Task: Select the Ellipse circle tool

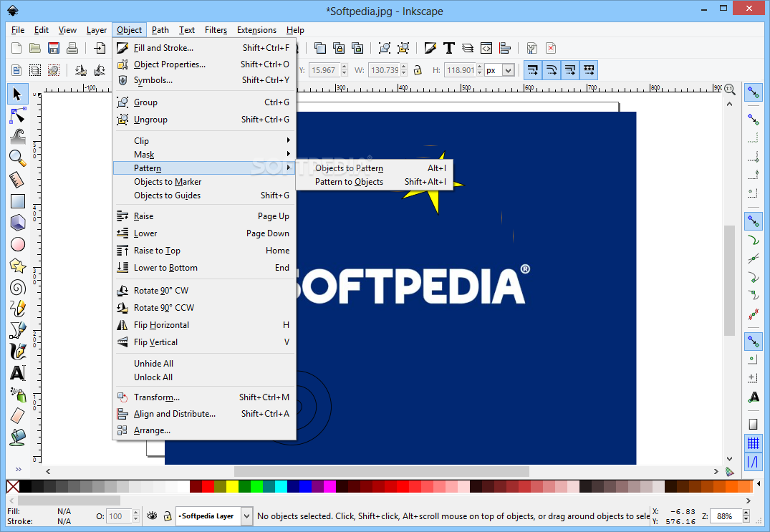Action: 18,244
